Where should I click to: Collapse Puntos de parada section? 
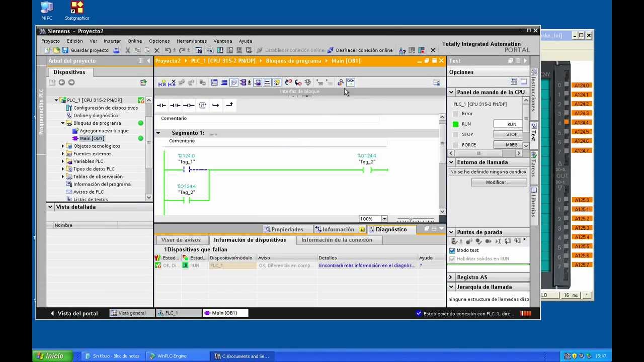click(451, 232)
